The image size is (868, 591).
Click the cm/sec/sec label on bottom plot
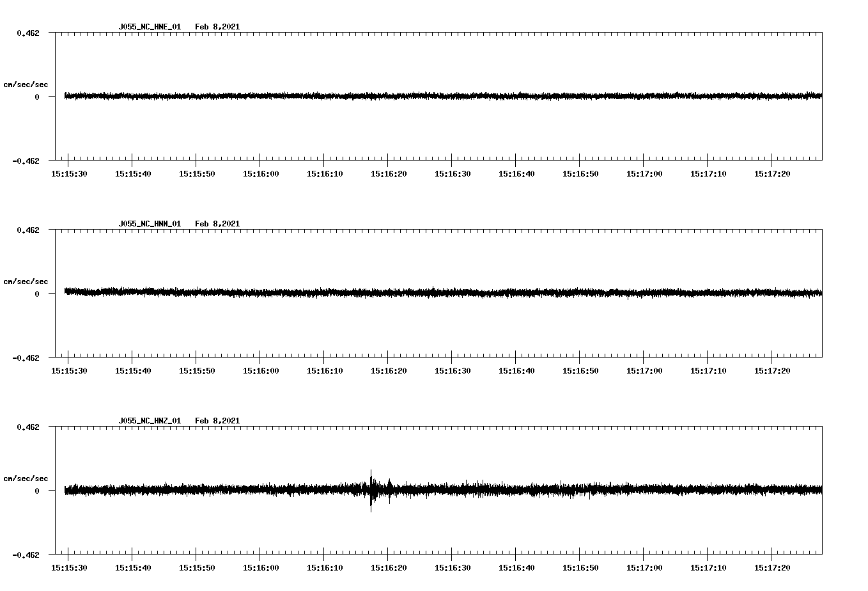coord(26,477)
